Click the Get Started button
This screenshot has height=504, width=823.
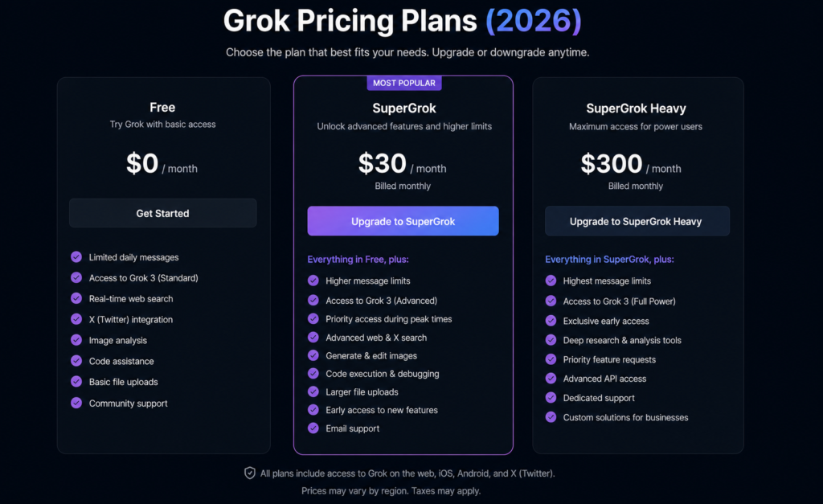pos(162,213)
